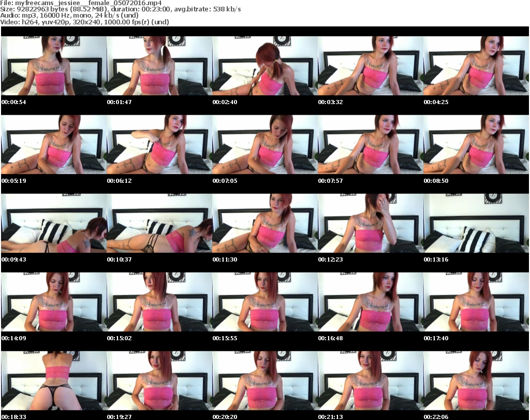This screenshot has width=530, height=420.
Task: Open the empty-bed frame at 00:13:16
Action: 476,223
